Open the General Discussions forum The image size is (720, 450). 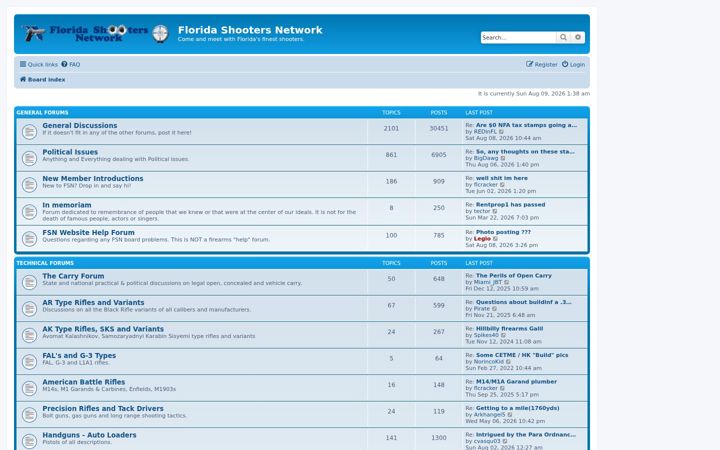[x=79, y=125]
